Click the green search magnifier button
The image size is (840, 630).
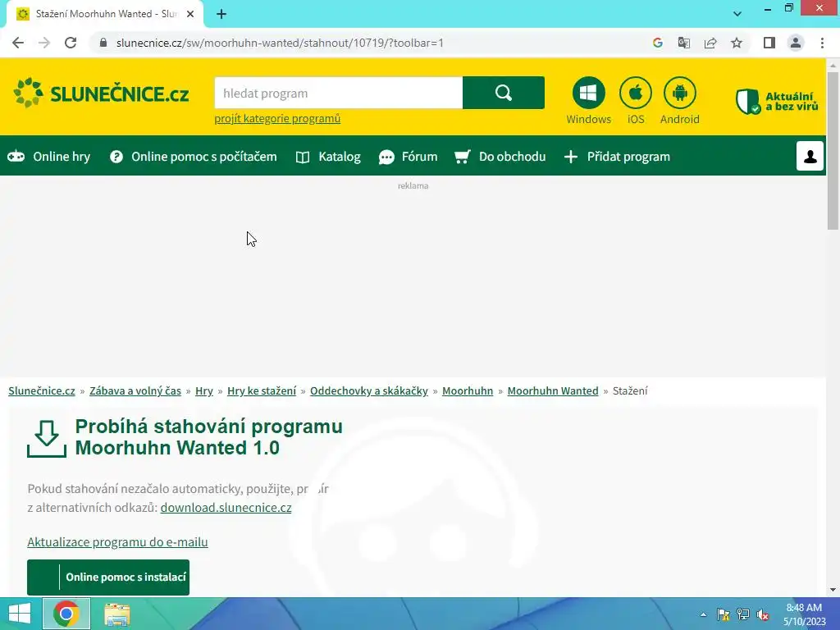click(x=504, y=93)
